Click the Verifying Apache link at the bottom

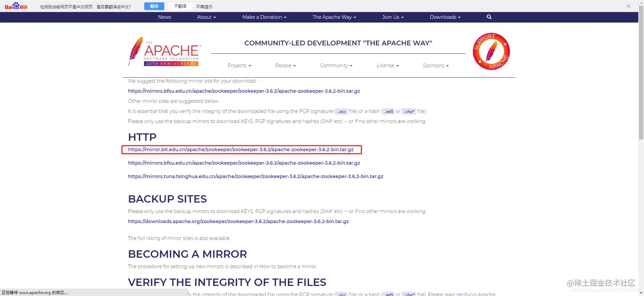476,294
